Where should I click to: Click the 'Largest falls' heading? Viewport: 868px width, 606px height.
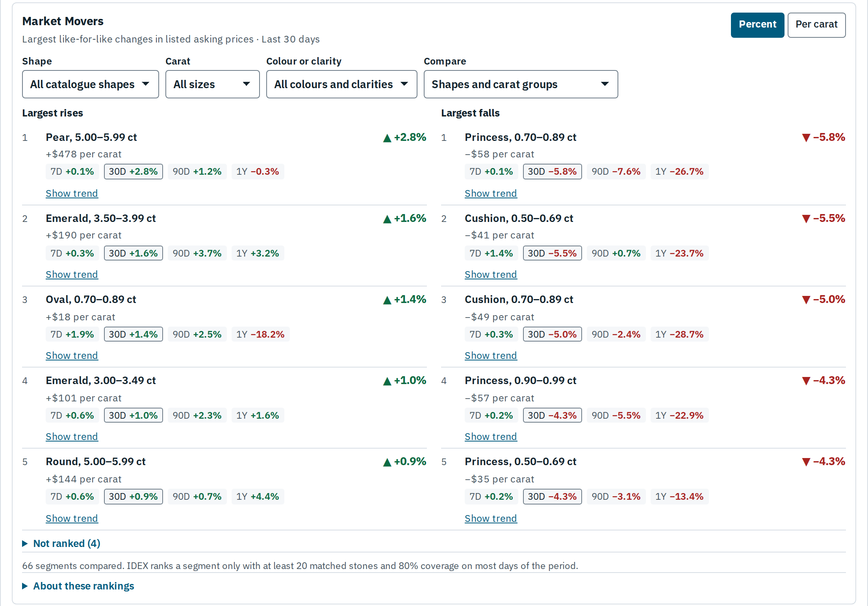(470, 113)
